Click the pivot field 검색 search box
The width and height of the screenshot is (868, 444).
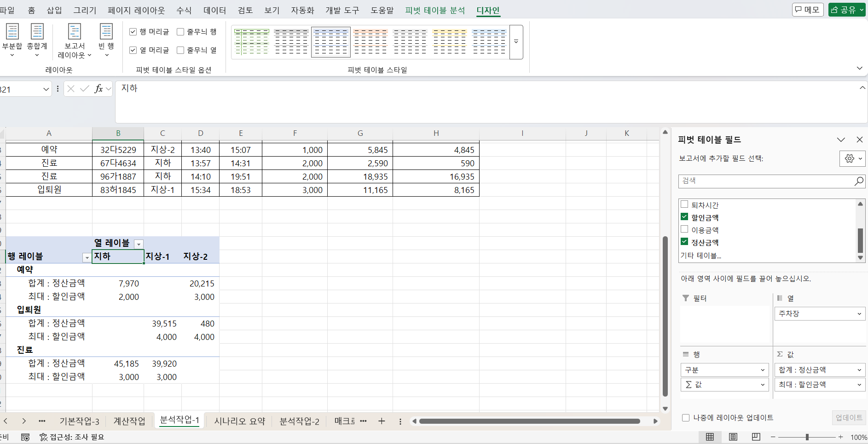click(x=766, y=181)
